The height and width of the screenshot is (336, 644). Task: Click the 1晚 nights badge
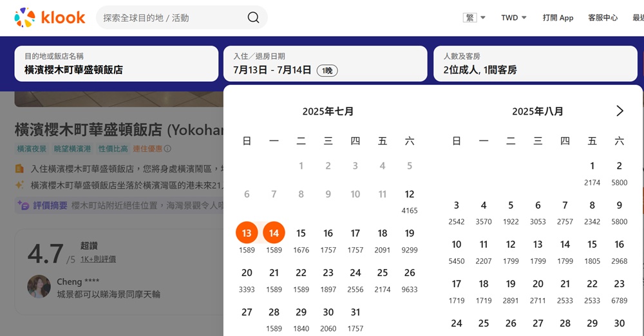327,71
